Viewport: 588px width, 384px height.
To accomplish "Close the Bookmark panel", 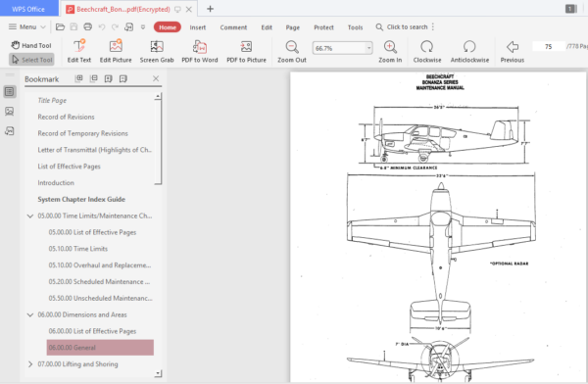I will [156, 78].
